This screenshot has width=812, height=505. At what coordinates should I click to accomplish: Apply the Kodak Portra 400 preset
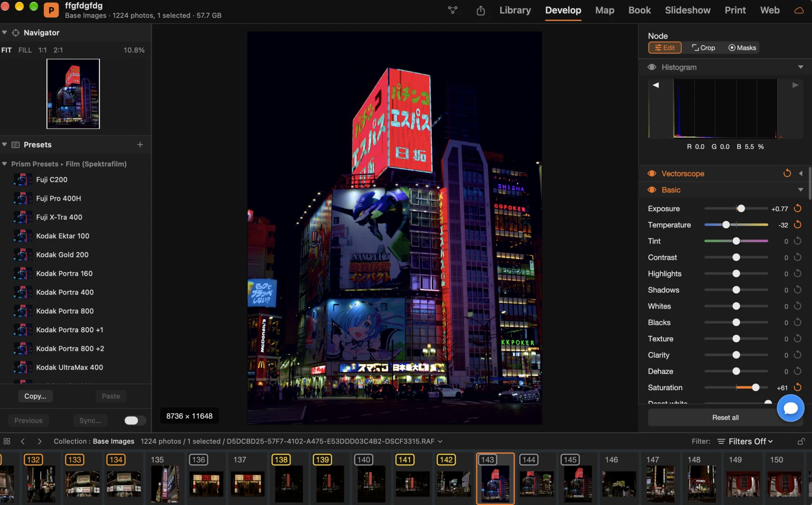65,292
